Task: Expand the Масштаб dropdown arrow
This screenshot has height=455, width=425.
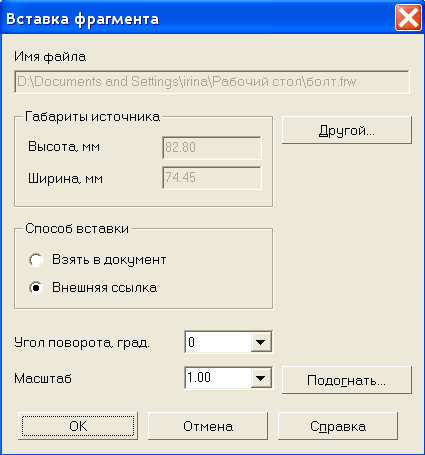Action: point(261,378)
